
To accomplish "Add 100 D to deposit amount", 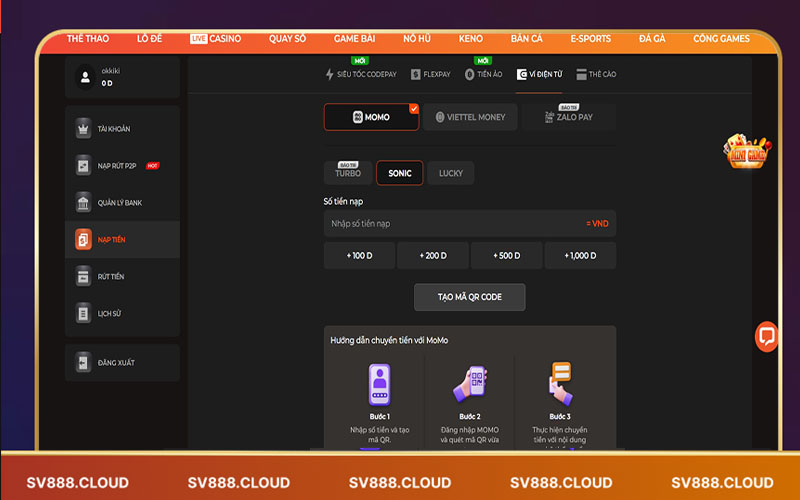I will point(359,256).
